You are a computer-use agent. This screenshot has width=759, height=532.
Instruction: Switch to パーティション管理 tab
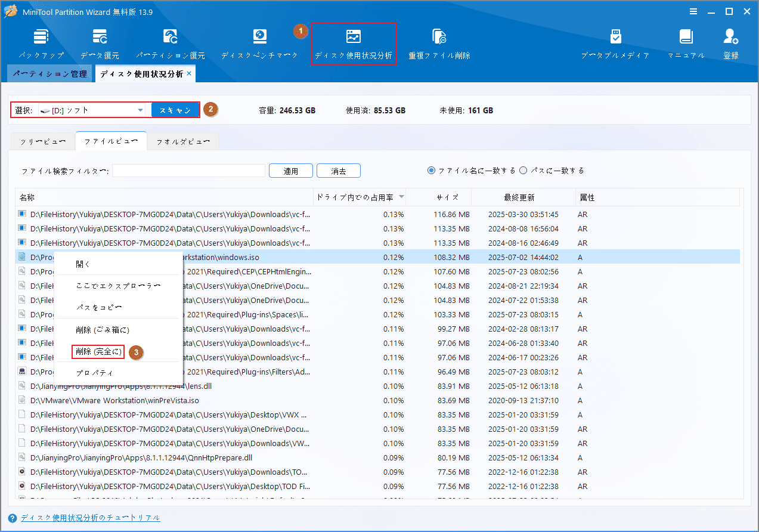(x=50, y=74)
